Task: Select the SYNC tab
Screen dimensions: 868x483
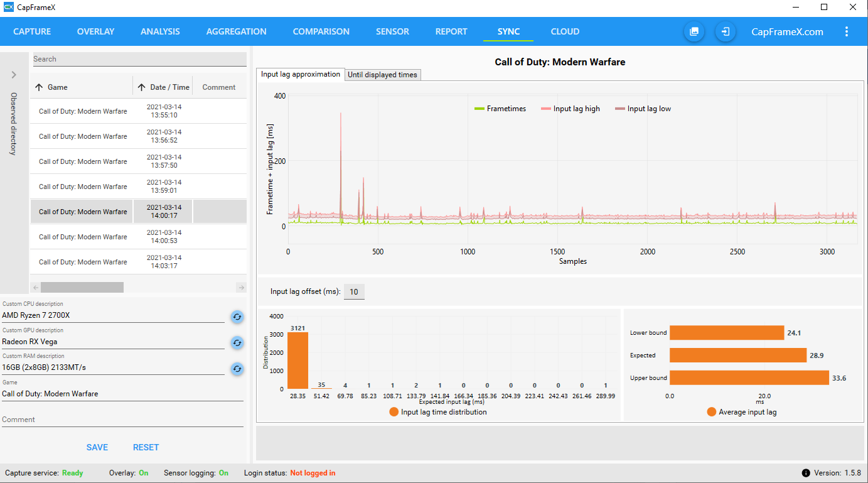Action: point(508,31)
